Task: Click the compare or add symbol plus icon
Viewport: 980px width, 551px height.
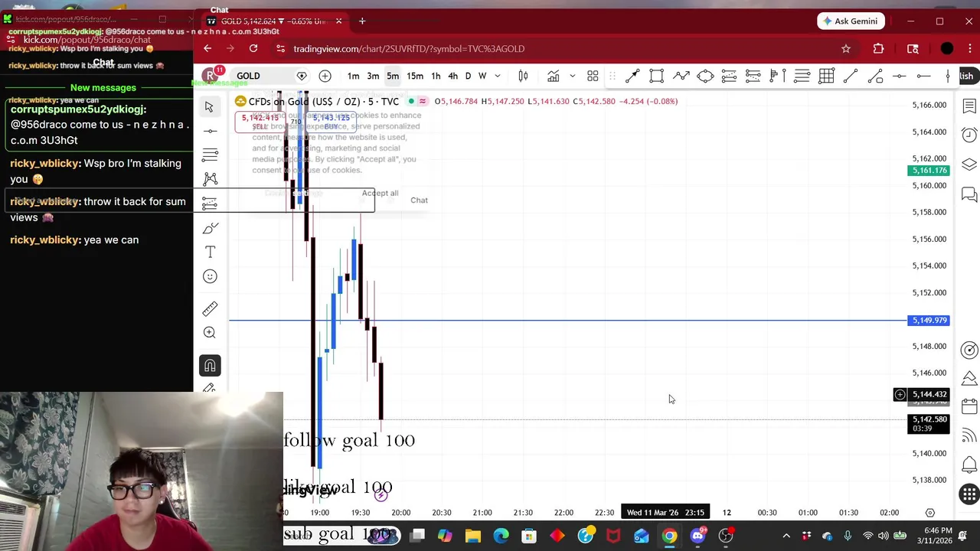Action: (x=325, y=76)
